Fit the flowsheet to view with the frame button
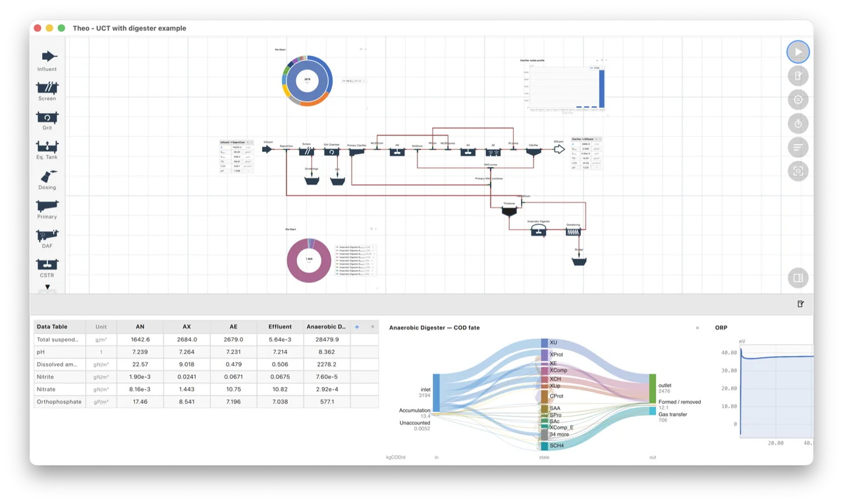The height and width of the screenshot is (504, 843). tap(798, 171)
